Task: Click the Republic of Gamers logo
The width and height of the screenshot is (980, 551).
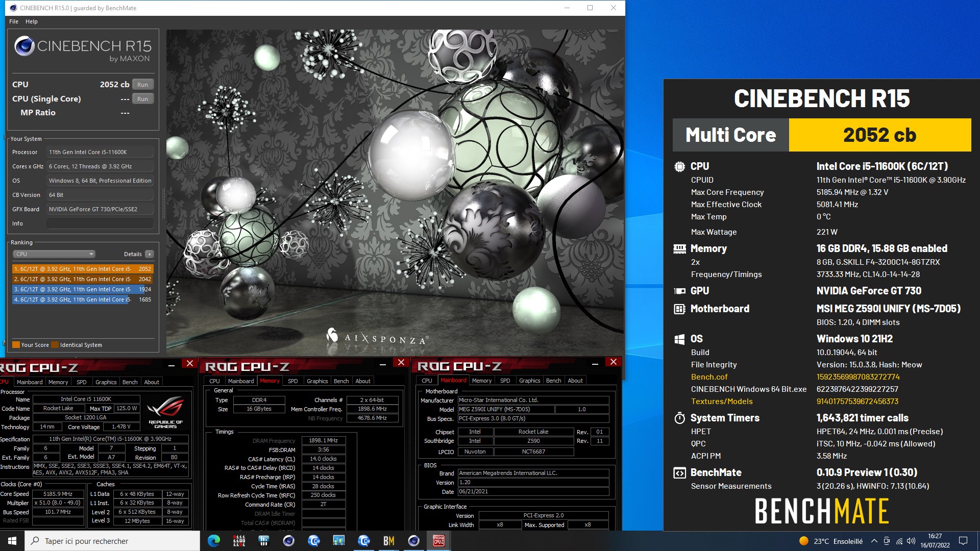Action: [x=166, y=412]
